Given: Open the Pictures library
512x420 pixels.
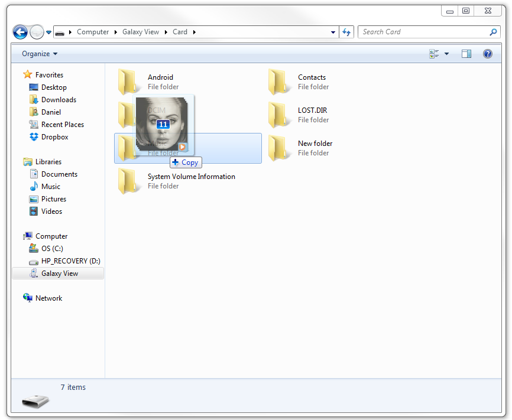Looking at the screenshot, I should pos(54,199).
